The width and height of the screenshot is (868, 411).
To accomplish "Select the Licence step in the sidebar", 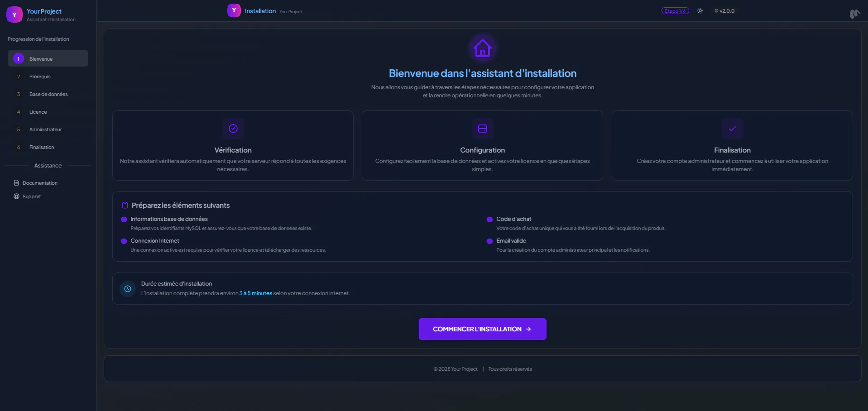I will (38, 112).
